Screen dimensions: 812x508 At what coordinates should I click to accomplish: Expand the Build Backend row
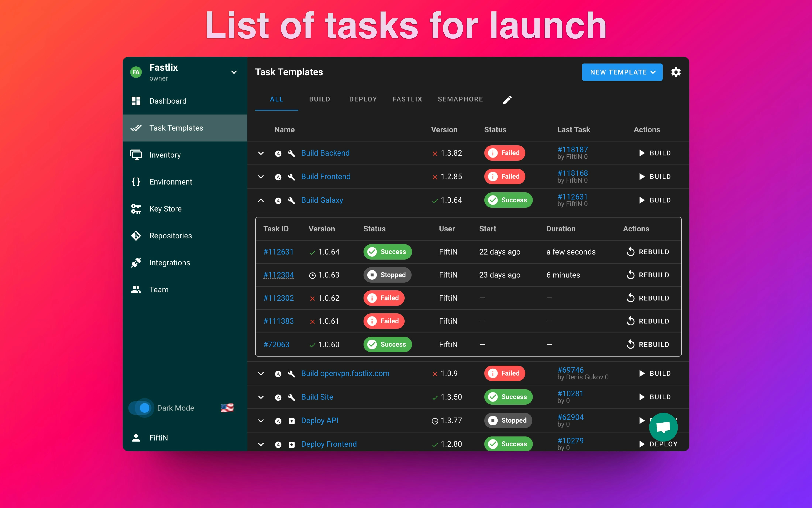pos(261,153)
